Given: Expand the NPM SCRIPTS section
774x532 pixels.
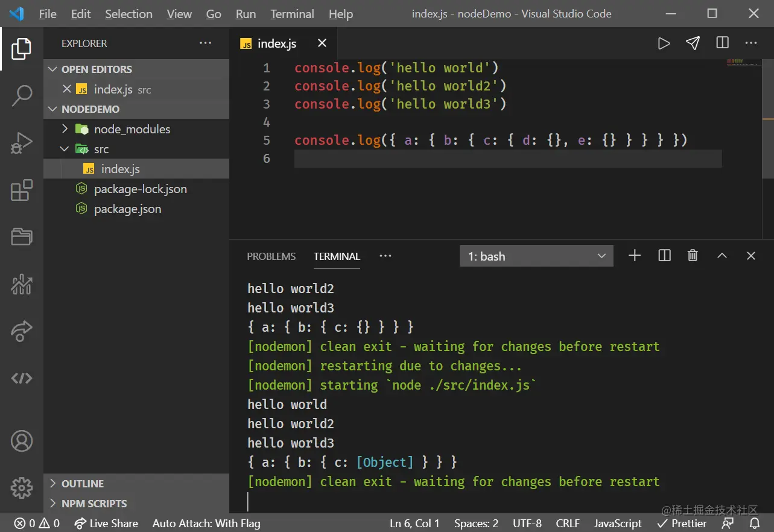Looking at the screenshot, I should [136, 504].
